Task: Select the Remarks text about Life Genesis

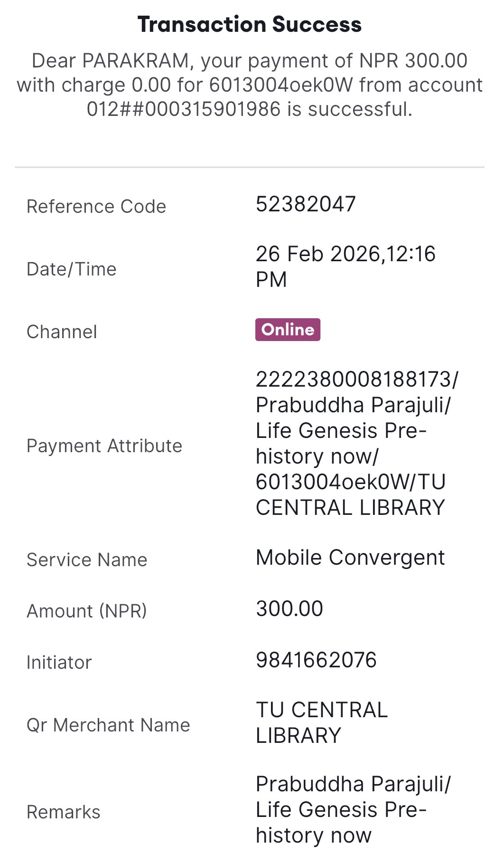Action: pyautogui.click(x=352, y=810)
